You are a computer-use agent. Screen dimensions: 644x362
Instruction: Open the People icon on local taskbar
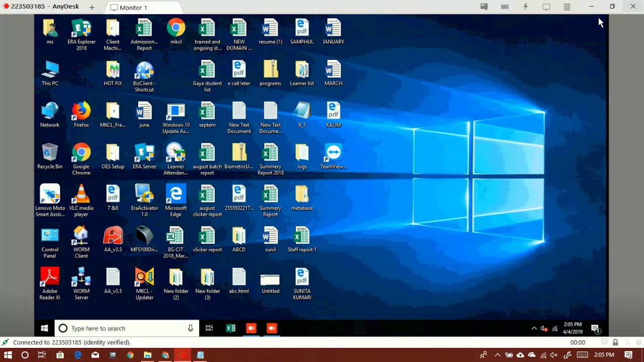483,355
